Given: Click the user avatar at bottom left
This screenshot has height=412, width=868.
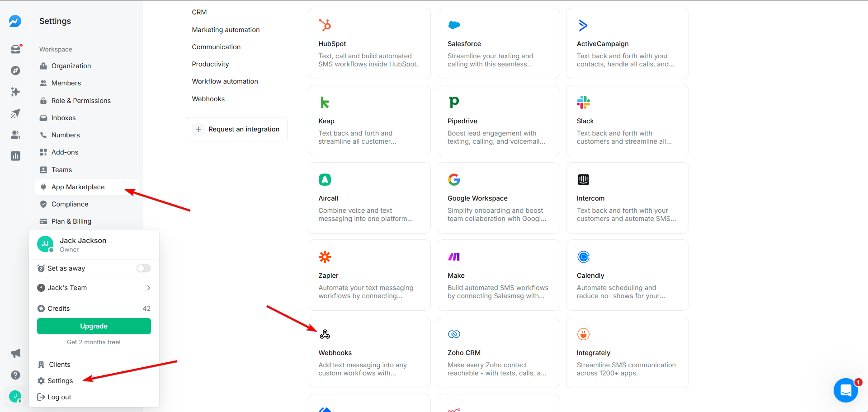Looking at the screenshot, I should pos(15,396).
